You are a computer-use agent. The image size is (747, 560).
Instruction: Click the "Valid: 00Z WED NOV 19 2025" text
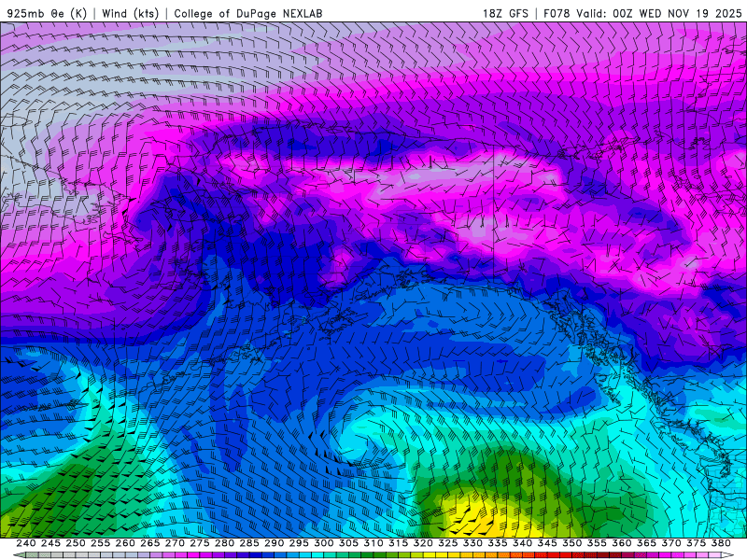click(x=659, y=13)
